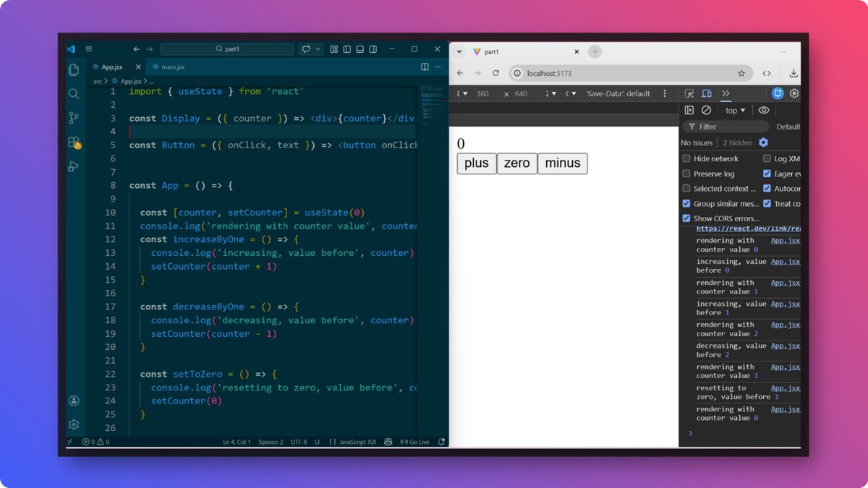The width and height of the screenshot is (868, 488).
Task: Uncheck the Treat code evaluation option
Action: click(767, 204)
